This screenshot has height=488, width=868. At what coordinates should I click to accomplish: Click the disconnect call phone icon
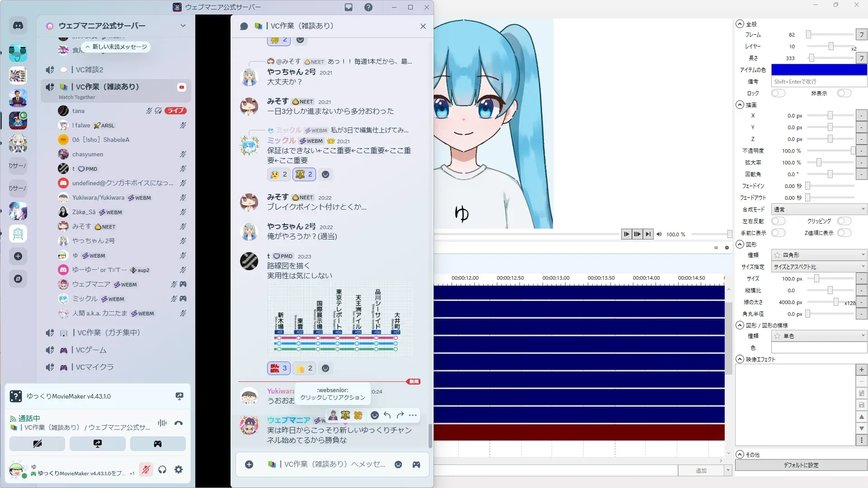tap(179, 423)
